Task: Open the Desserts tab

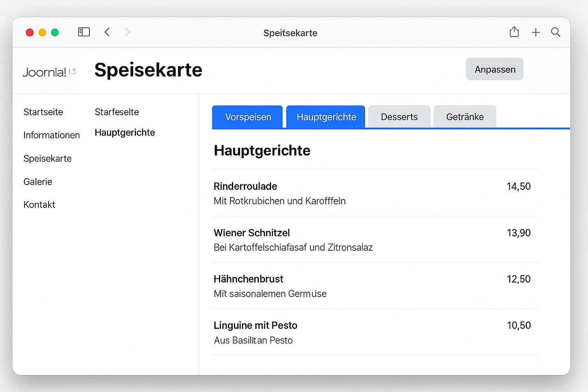Action: coord(399,117)
